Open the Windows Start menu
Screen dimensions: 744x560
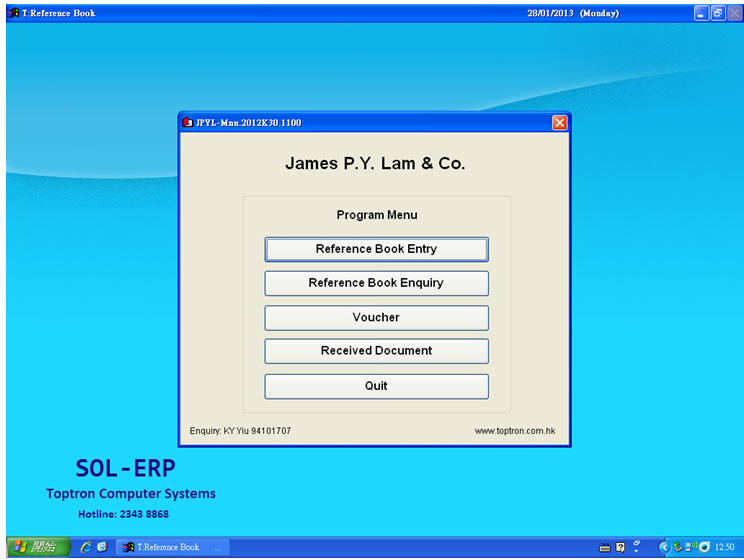point(38,547)
